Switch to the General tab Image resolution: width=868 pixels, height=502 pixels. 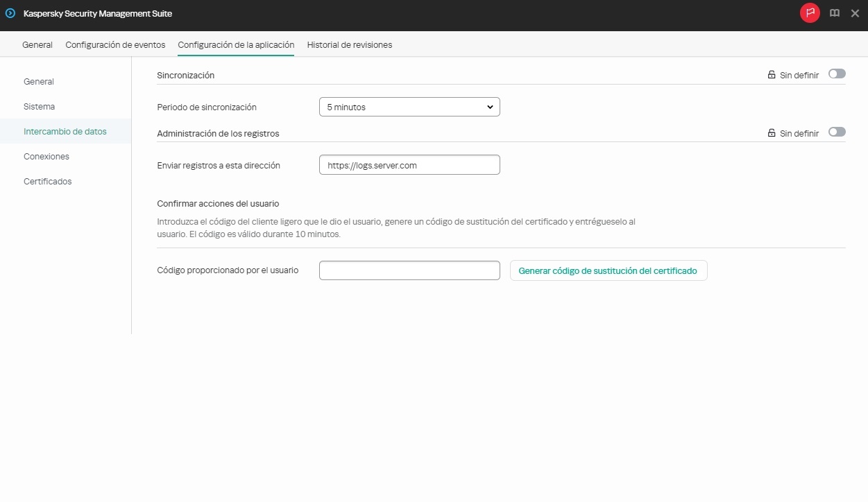click(x=37, y=44)
